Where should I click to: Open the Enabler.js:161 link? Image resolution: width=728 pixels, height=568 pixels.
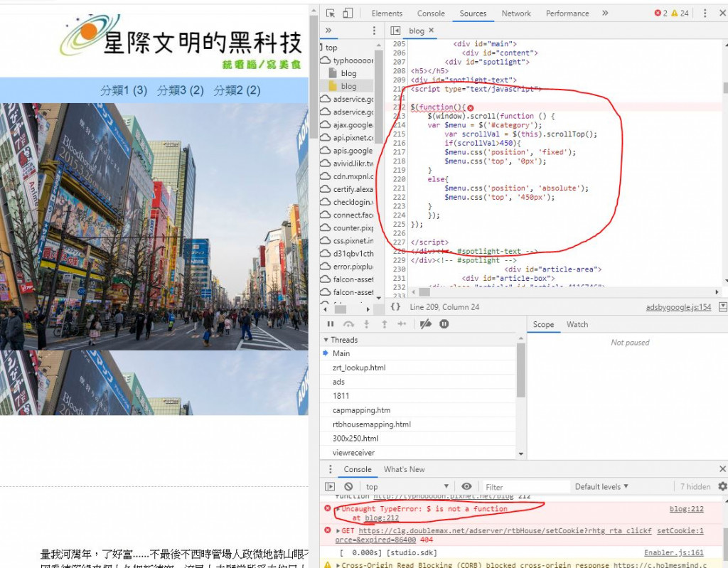[674, 552]
